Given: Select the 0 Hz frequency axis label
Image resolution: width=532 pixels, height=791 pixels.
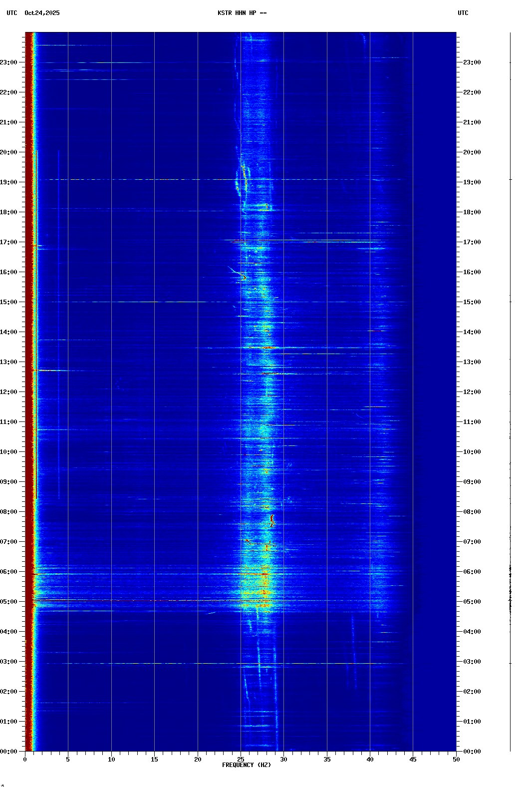Looking at the screenshot, I should coord(25,760).
